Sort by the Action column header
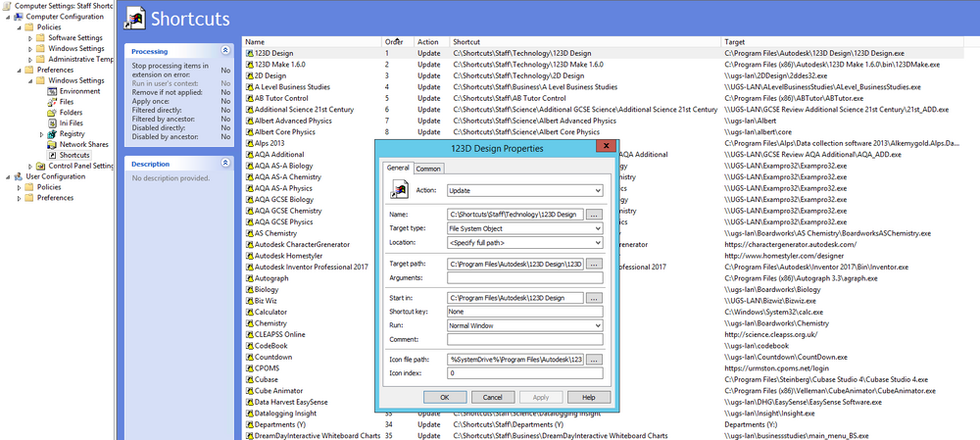Screen dimensions: 980x440 tap(432, 42)
